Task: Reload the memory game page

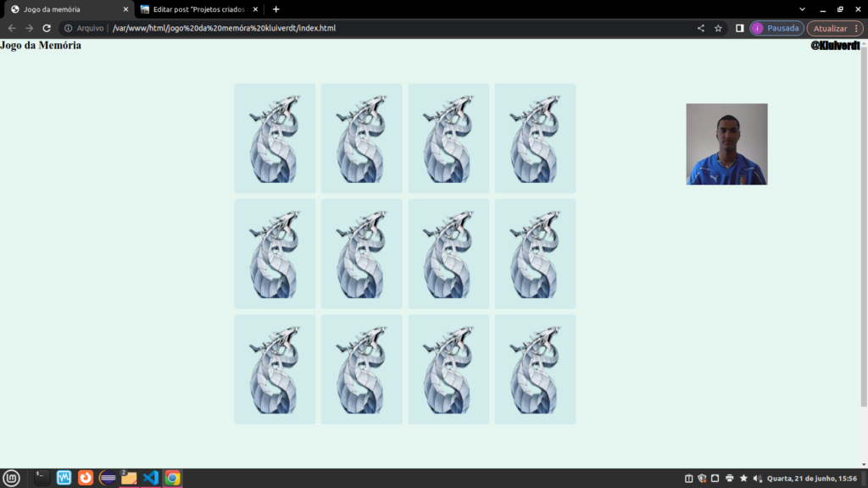Action: tap(47, 28)
